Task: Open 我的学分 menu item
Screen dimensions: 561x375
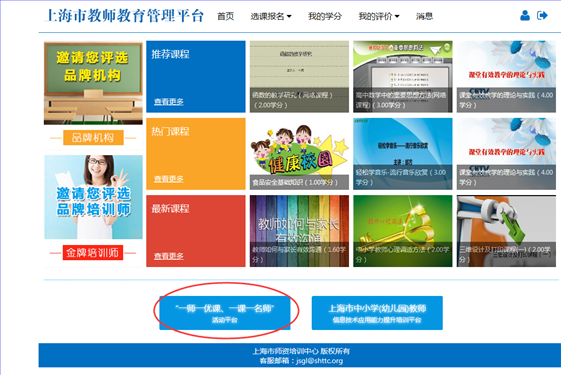Action: (x=325, y=16)
